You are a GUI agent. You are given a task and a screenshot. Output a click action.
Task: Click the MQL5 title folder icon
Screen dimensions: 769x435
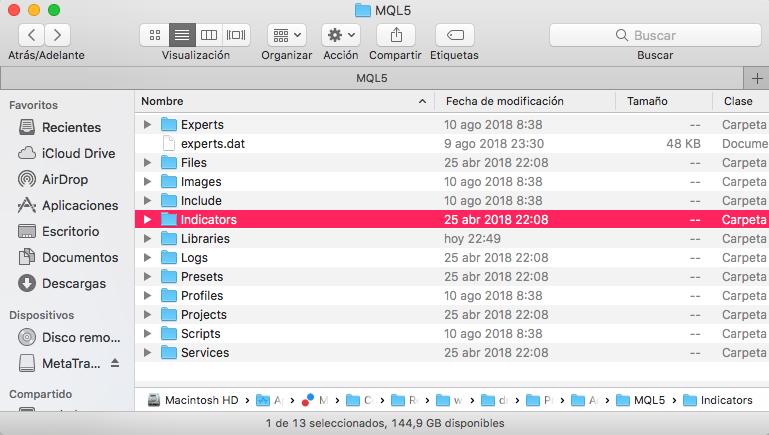(x=362, y=10)
